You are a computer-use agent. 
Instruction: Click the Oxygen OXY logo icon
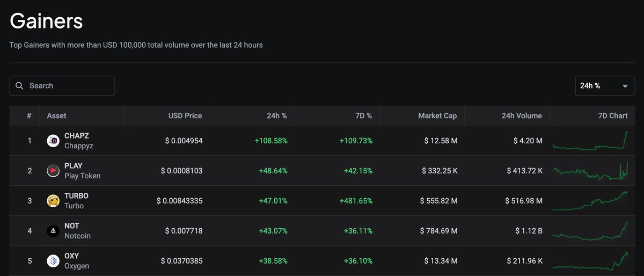(x=53, y=262)
